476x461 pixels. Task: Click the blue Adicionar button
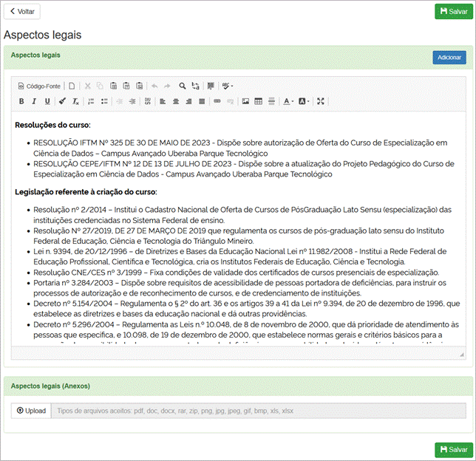(449, 58)
